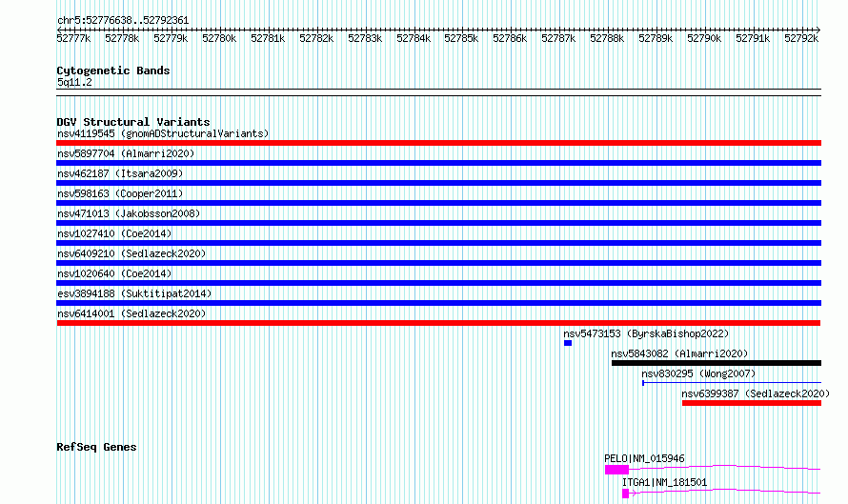This screenshot has width=848, height=504.
Task: Open variant nsv462187 (Itsara2009) label
Action: click(120, 173)
